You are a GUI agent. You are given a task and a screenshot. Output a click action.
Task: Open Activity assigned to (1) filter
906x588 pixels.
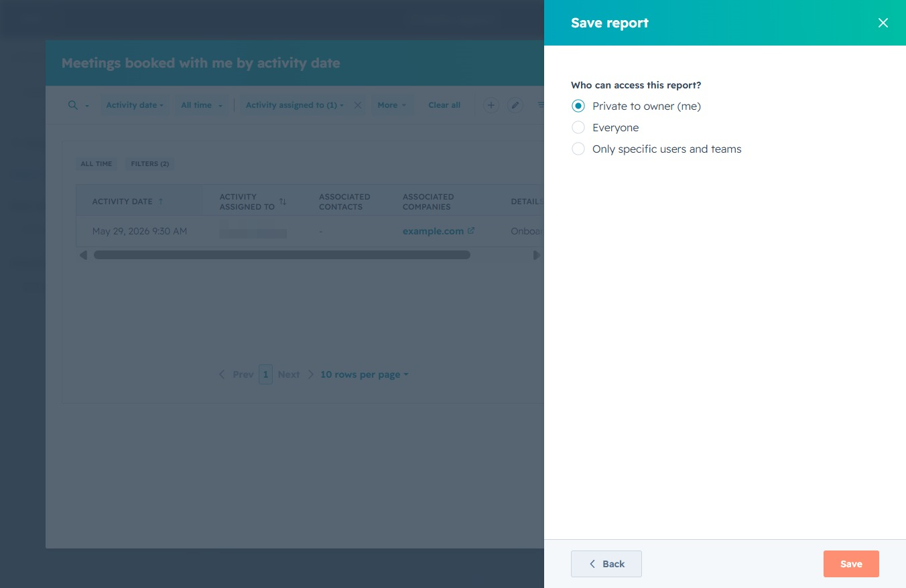point(294,105)
